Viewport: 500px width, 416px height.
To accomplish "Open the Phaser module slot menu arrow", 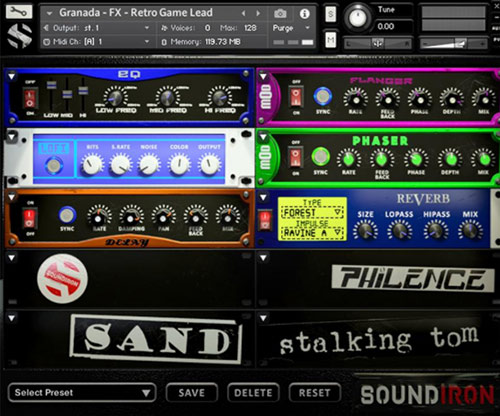I will click(263, 137).
